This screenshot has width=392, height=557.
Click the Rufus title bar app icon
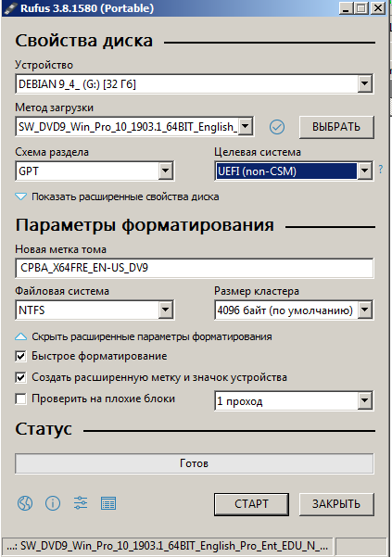(x=10, y=8)
